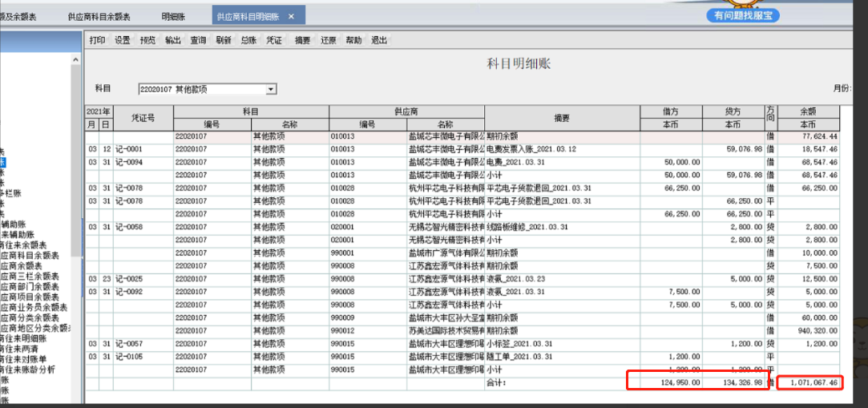Open 商往来账龄分析 in the sidebar
The height and width of the screenshot is (408, 868).
tap(27, 370)
